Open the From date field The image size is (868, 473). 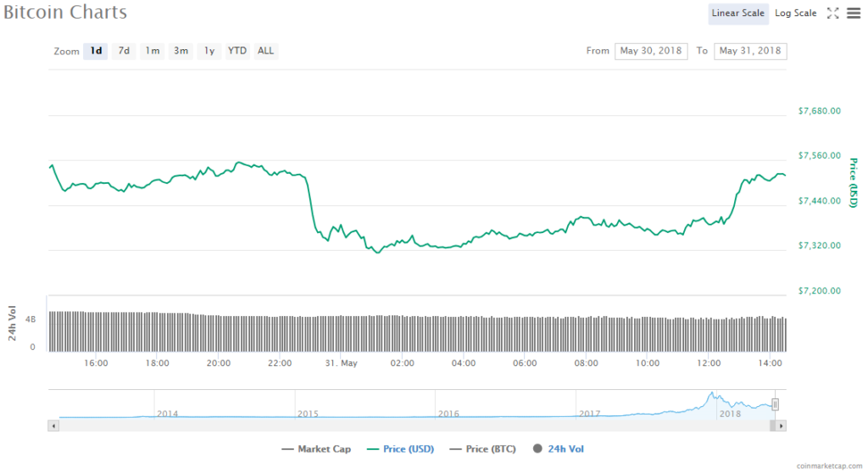click(651, 51)
